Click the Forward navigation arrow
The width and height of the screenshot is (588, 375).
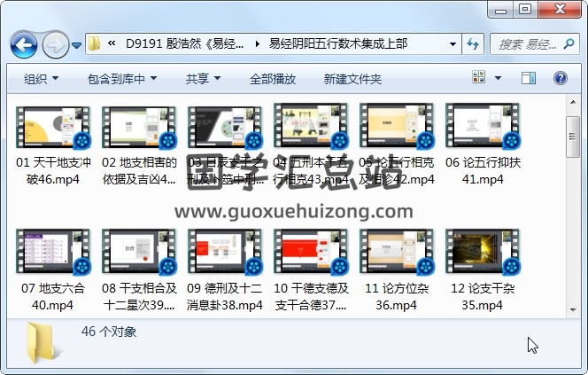55,44
